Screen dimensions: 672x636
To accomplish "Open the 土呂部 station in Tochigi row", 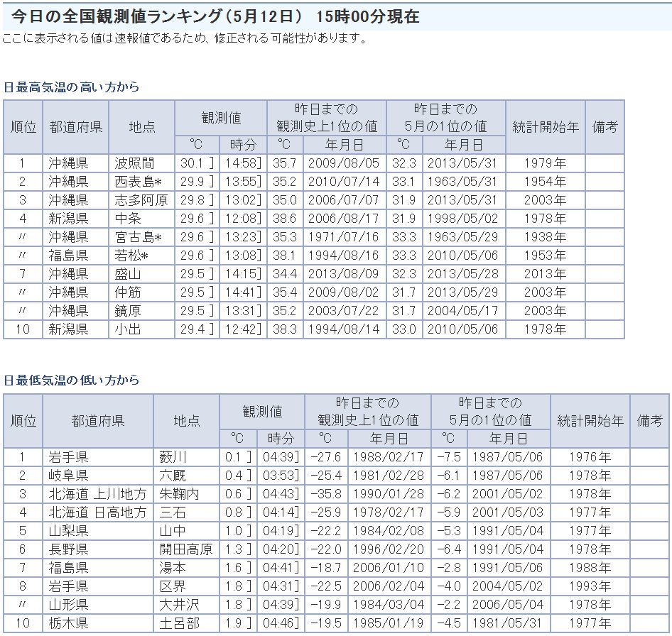I will click(180, 623).
